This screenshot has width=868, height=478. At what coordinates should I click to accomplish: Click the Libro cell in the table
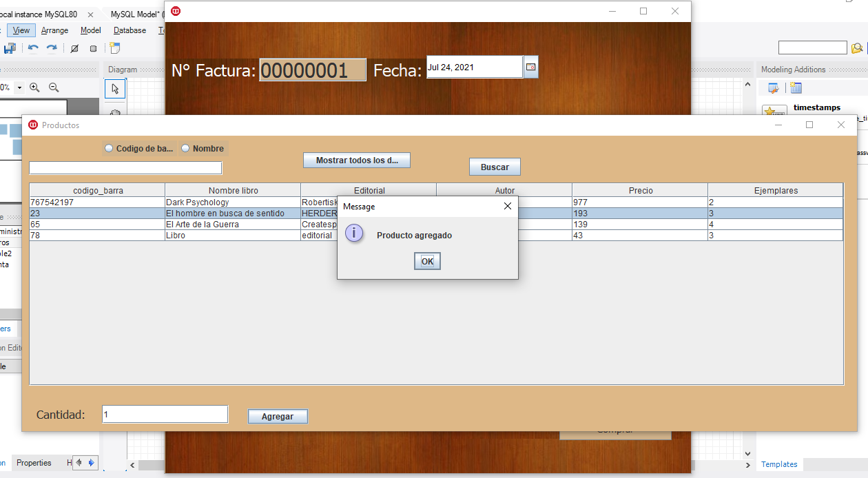[233, 236]
